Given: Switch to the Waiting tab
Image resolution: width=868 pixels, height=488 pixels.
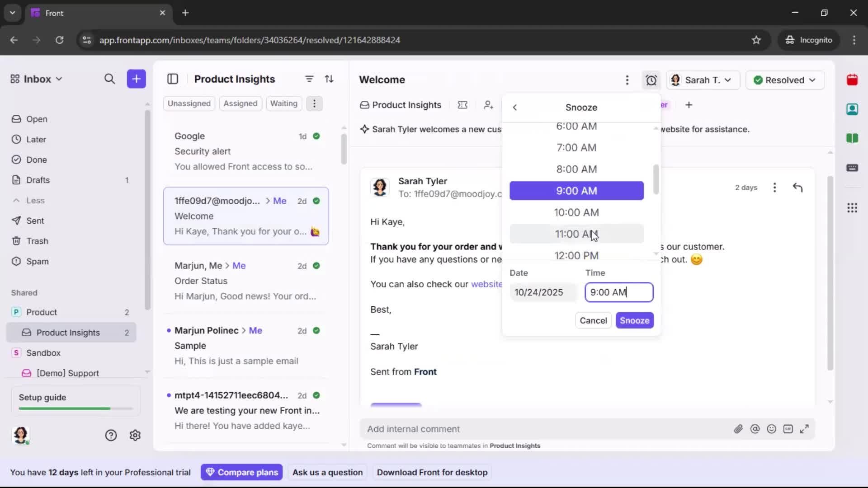Looking at the screenshot, I should 283,103.
